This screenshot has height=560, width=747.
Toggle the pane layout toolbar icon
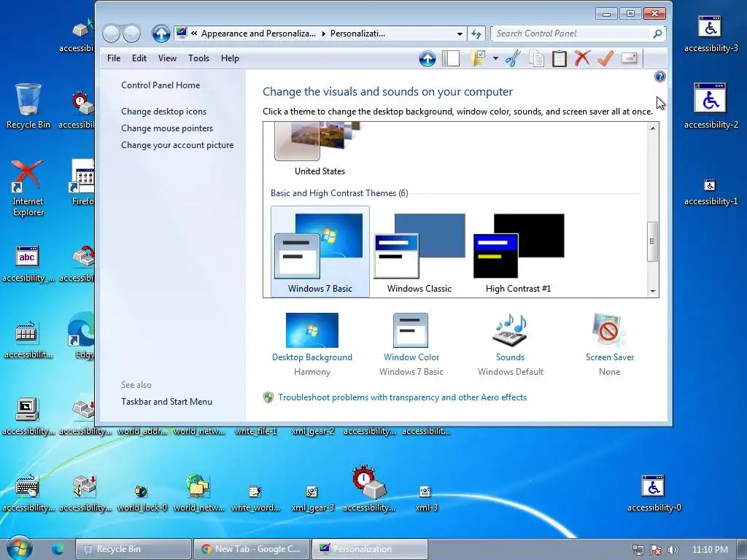click(x=451, y=58)
